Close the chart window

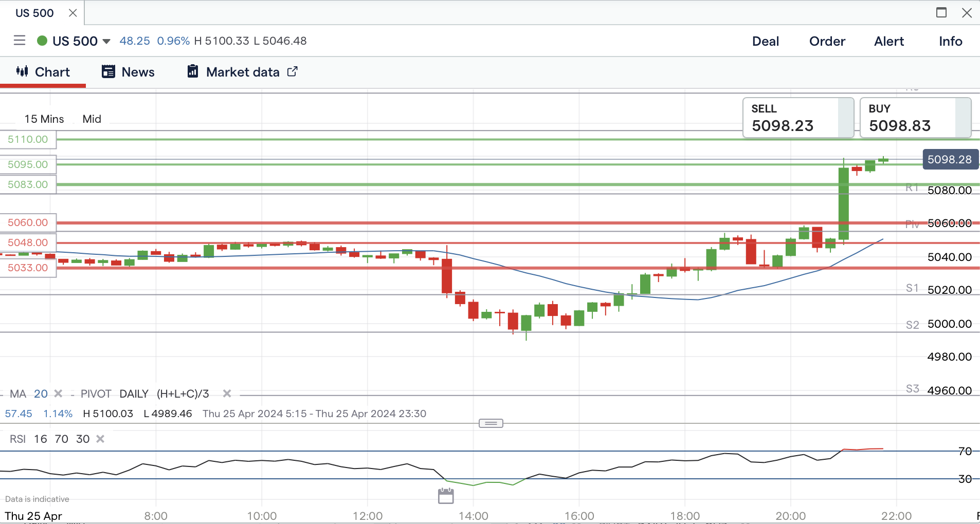(967, 12)
